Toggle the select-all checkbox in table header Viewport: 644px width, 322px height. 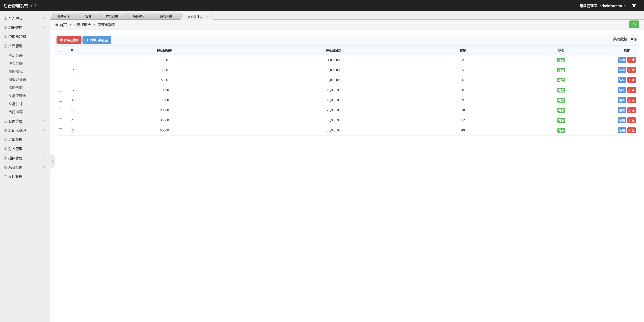coord(61,50)
